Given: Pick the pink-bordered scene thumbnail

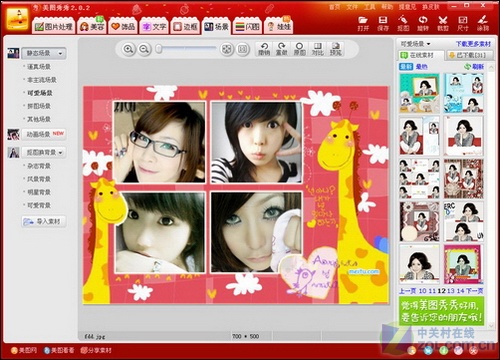Looking at the screenshot, I should tap(463, 264).
